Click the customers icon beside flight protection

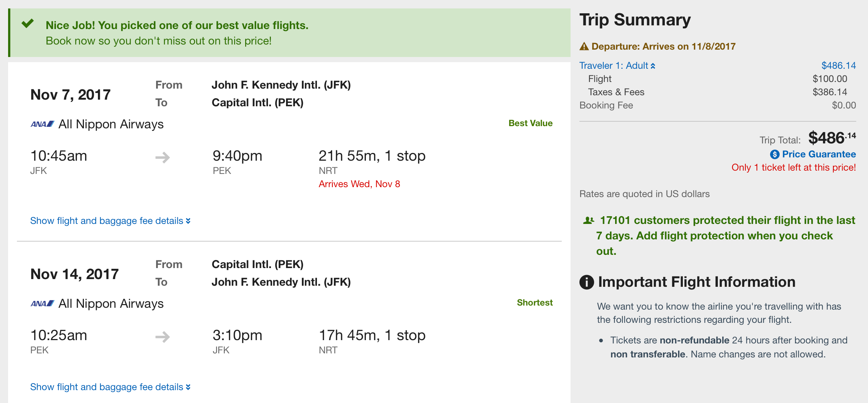(x=589, y=221)
